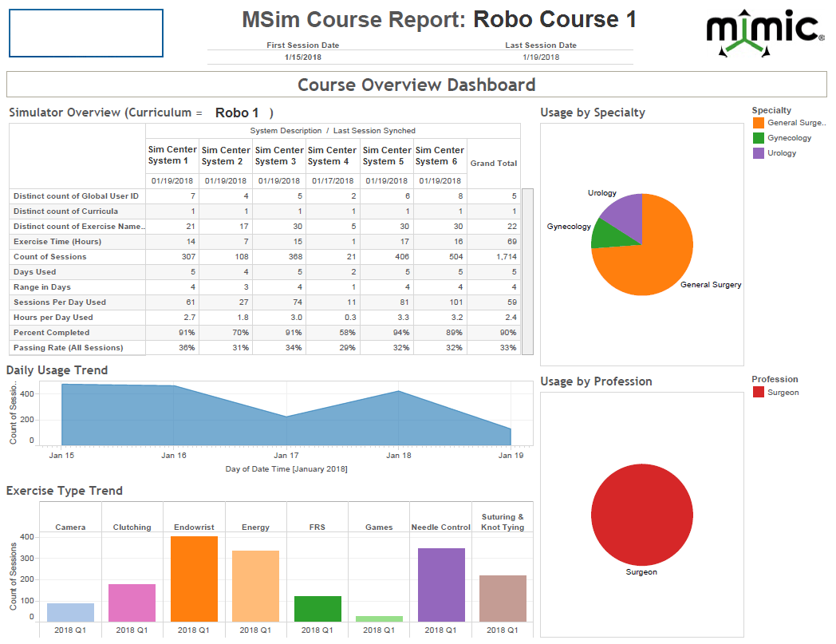This screenshot has height=644, width=836.
Task: Click the Gynecology green legend swatch
Action: pos(758,137)
